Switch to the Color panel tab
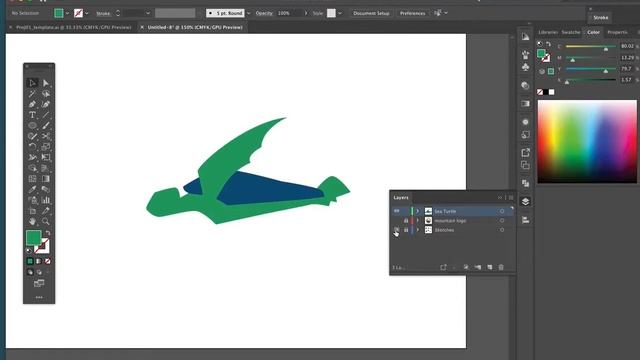 point(593,32)
